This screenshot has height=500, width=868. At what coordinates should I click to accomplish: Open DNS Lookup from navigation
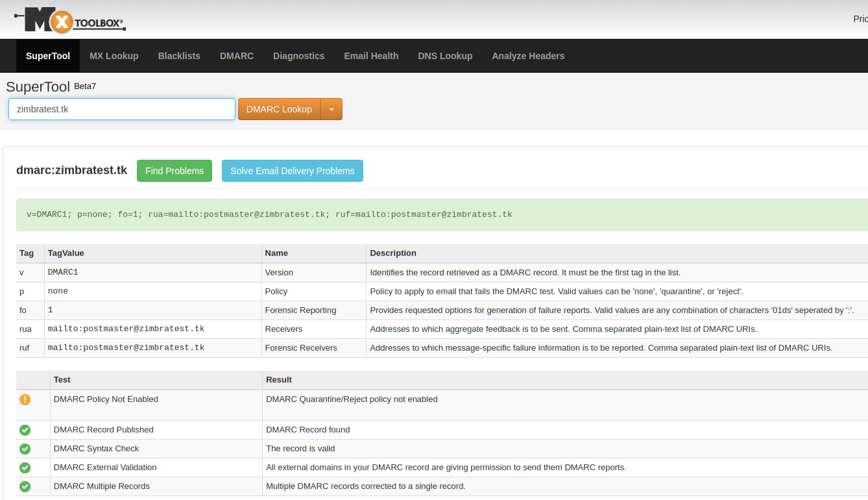[x=445, y=56]
